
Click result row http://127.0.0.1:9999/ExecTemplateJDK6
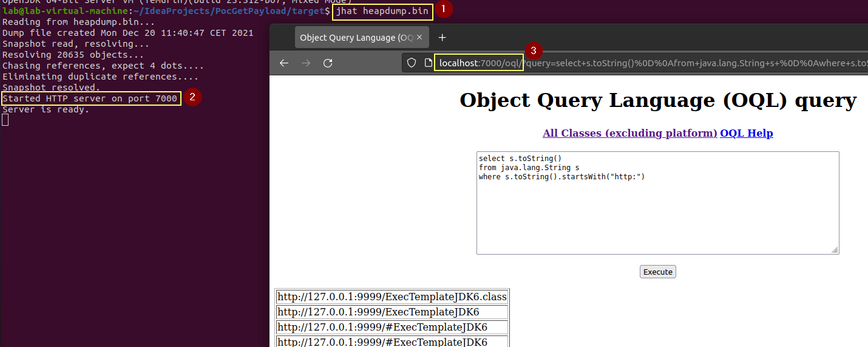(392, 312)
